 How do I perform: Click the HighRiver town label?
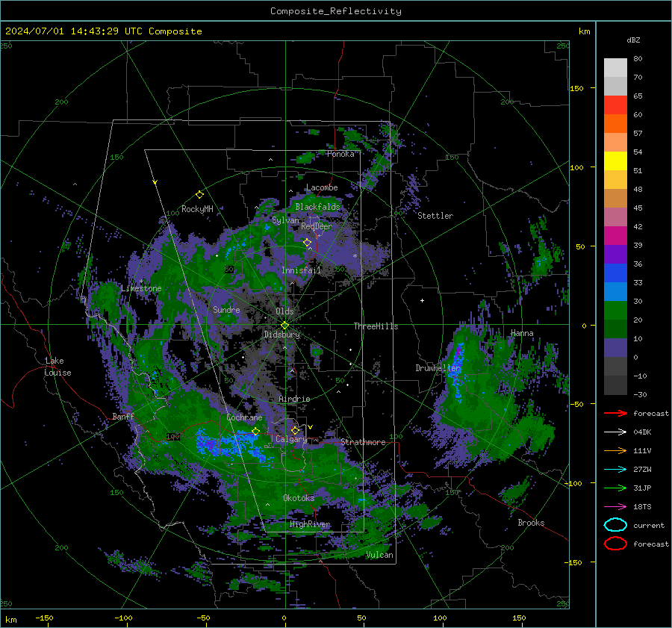(x=310, y=524)
